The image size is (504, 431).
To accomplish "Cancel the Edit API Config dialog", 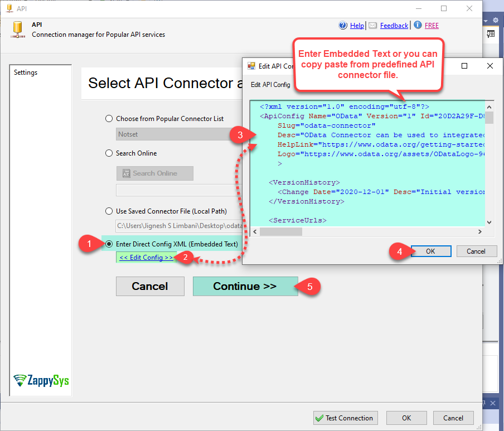I will point(476,251).
